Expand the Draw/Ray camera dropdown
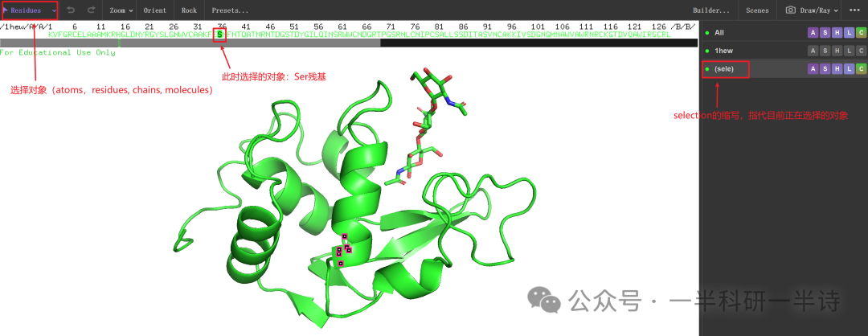Viewport: 868px width, 336px height. [813, 10]
